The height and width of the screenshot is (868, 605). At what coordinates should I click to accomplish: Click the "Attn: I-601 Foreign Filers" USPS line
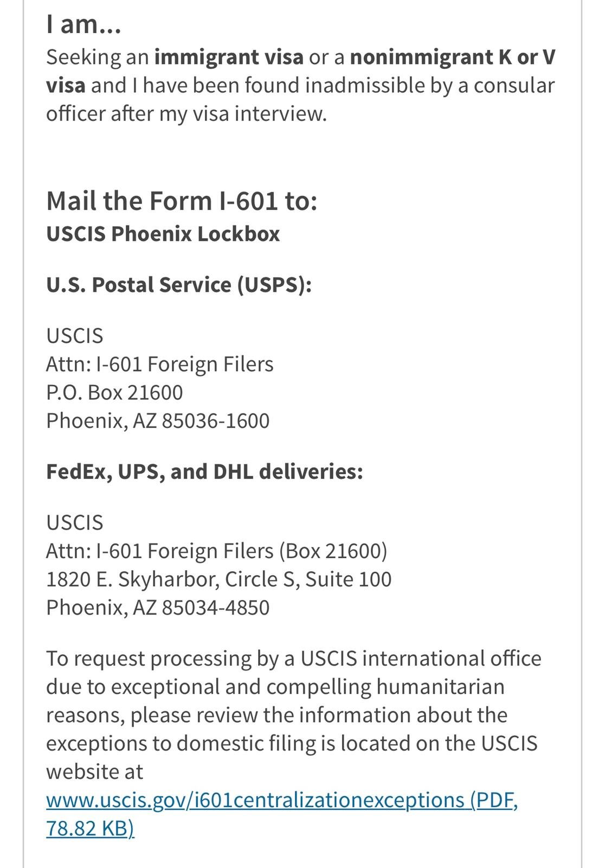click(160, 364)
